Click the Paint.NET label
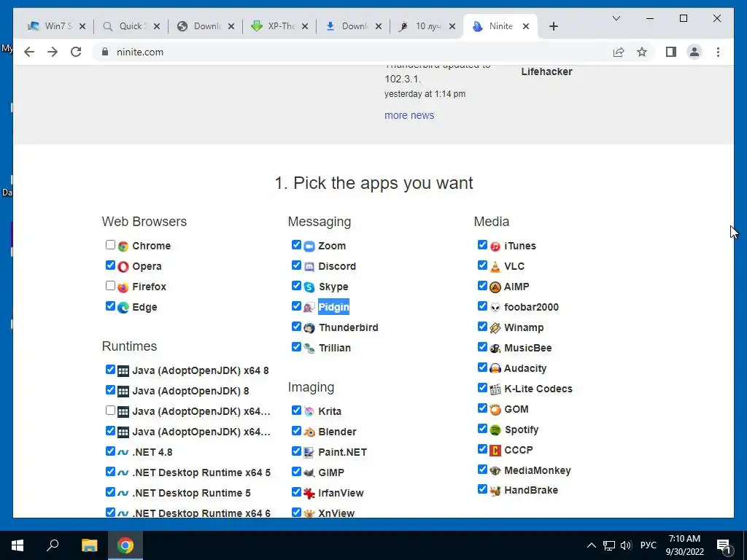 pyautogui.click(x=343, y=452)
